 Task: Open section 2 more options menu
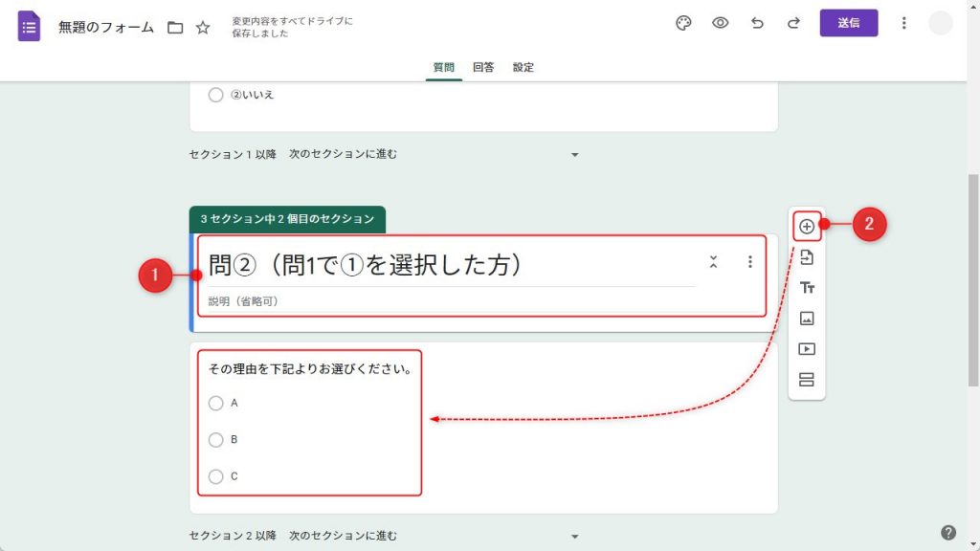[750, 262]
